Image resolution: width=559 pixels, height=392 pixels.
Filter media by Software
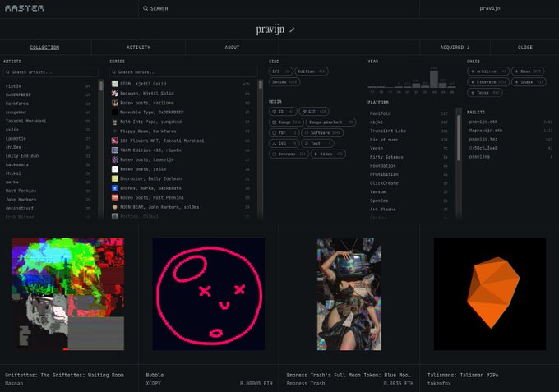click(x=322, y=133)
